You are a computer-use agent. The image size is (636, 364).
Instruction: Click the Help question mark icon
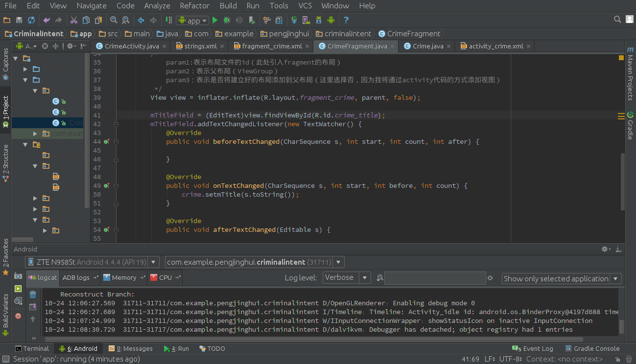[346, 20]
